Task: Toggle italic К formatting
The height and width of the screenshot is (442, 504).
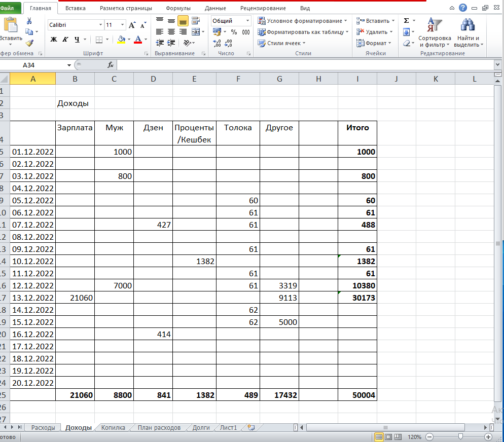Action: (x=65, y=40)
